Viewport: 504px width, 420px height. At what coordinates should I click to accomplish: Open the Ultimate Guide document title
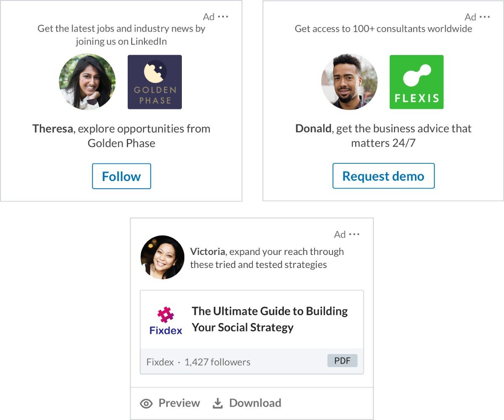click(x=270, y=319)
